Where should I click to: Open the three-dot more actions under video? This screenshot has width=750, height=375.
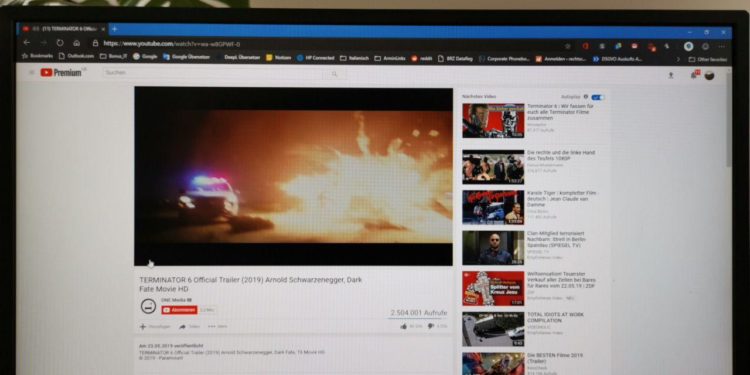pos(211,327)
